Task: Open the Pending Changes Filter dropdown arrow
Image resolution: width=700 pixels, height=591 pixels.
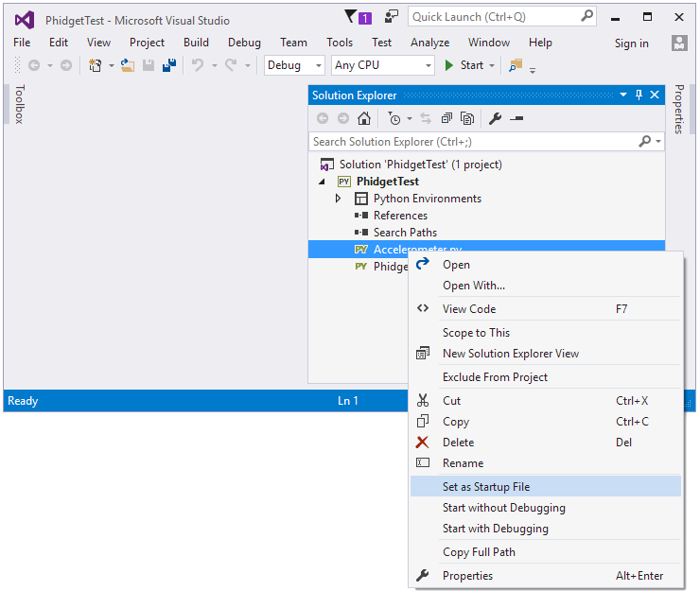Action: (x=410, y=119)
